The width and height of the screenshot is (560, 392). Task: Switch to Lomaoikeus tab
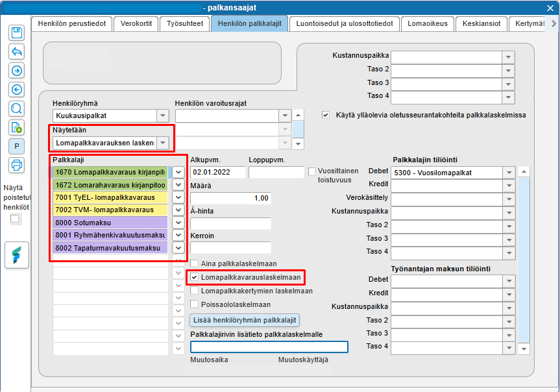[428, 23]
